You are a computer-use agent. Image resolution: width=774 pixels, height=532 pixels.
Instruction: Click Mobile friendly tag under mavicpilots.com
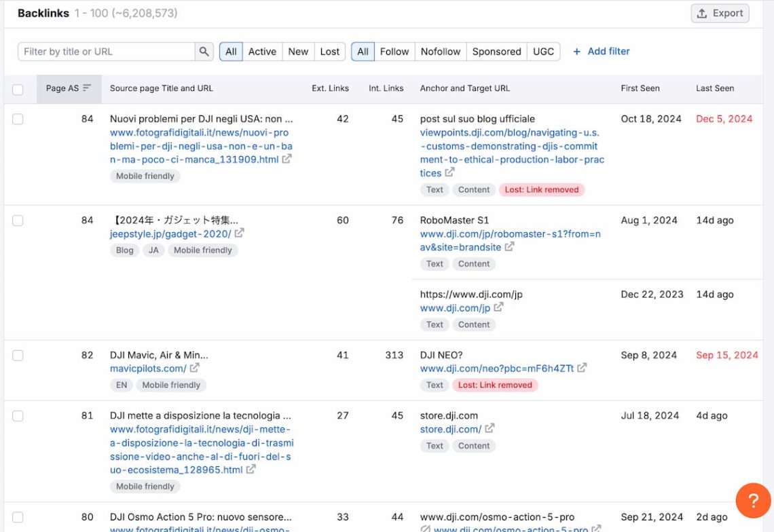click(171, 385)
